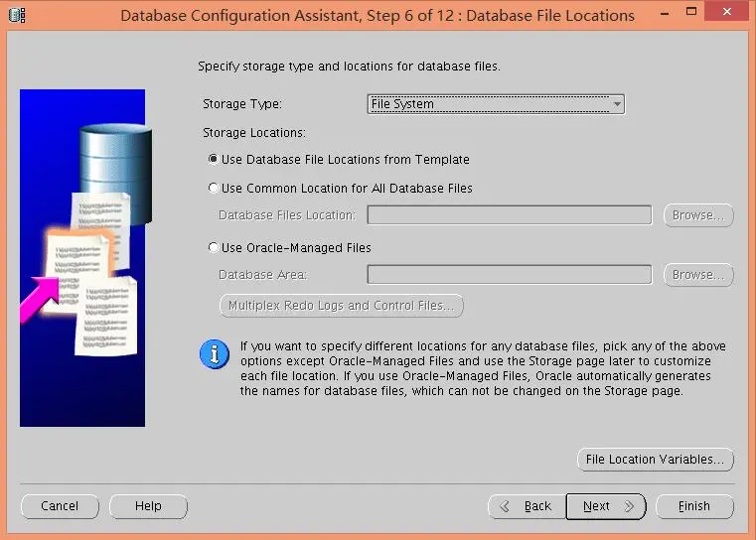Click the blue information icon

pyautogui.click(x=215, y=354)
